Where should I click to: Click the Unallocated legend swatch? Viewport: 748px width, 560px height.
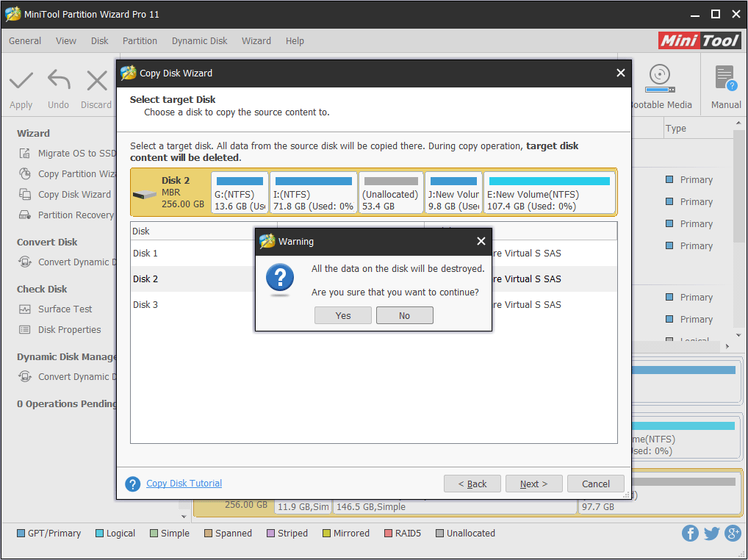[439, 533]
